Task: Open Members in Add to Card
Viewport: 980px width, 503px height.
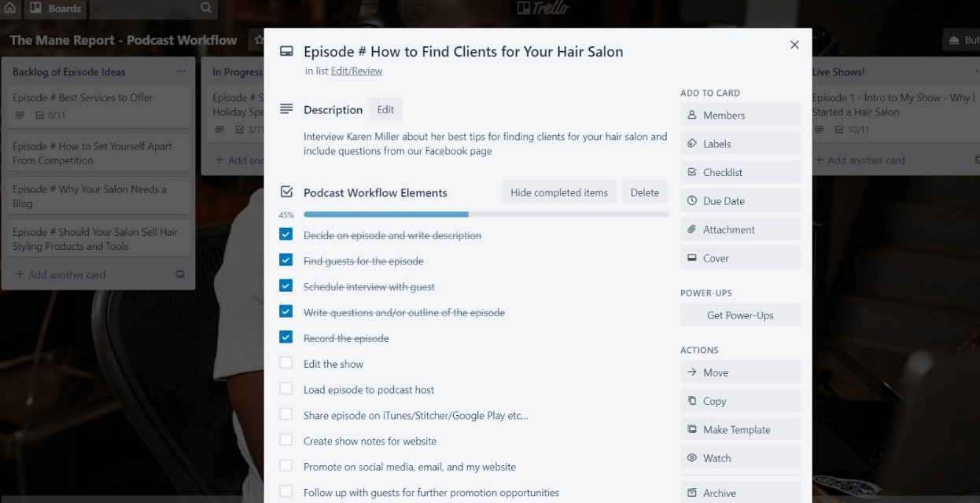Action: (740, 115)
